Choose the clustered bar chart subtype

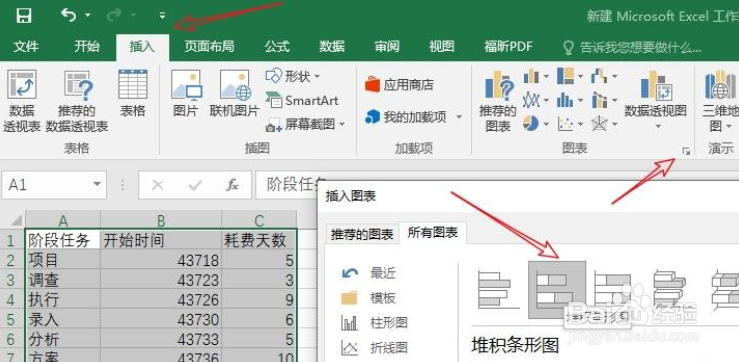[x=498, y=290]
